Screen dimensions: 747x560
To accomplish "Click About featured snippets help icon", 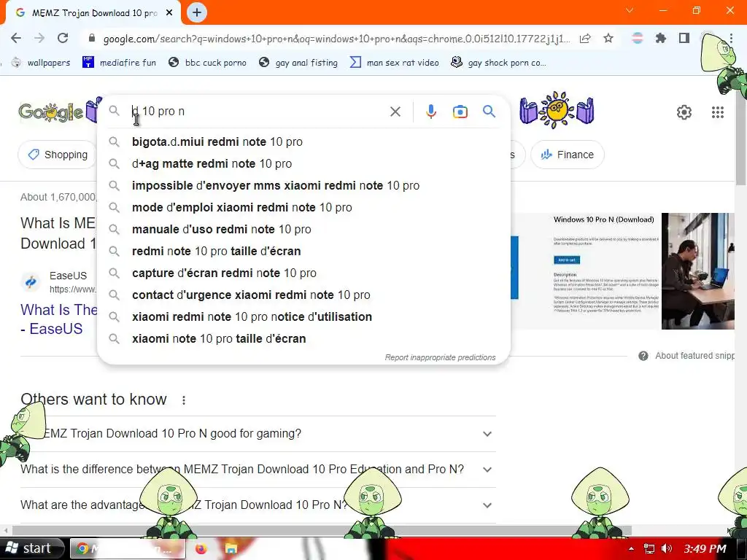I will [643, 356].
